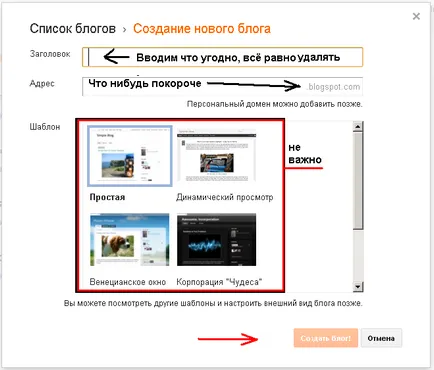Click the template list scrollbar thumb

[358, 180]
